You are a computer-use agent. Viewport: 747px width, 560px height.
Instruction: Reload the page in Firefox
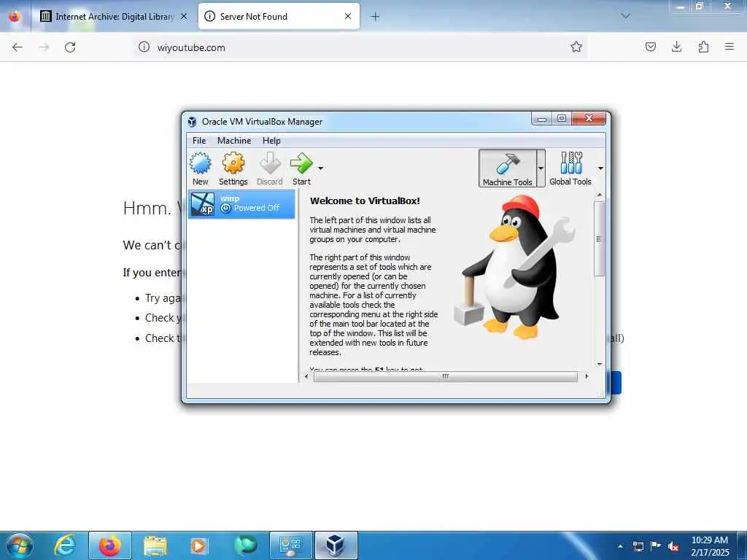point(70,47)
